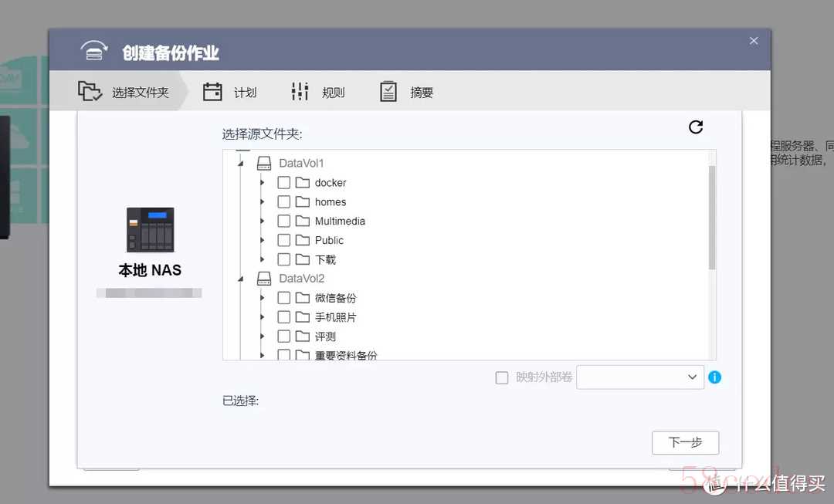Select the 评测 folder checkbox

point(284,337)
